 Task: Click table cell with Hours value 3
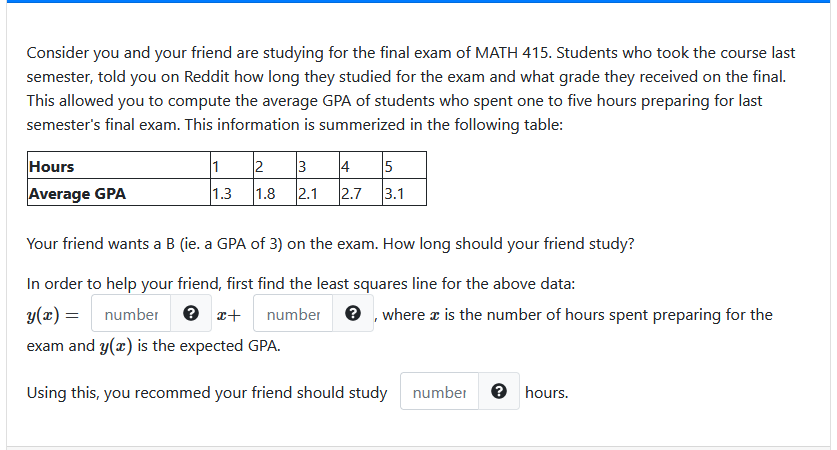318,165
